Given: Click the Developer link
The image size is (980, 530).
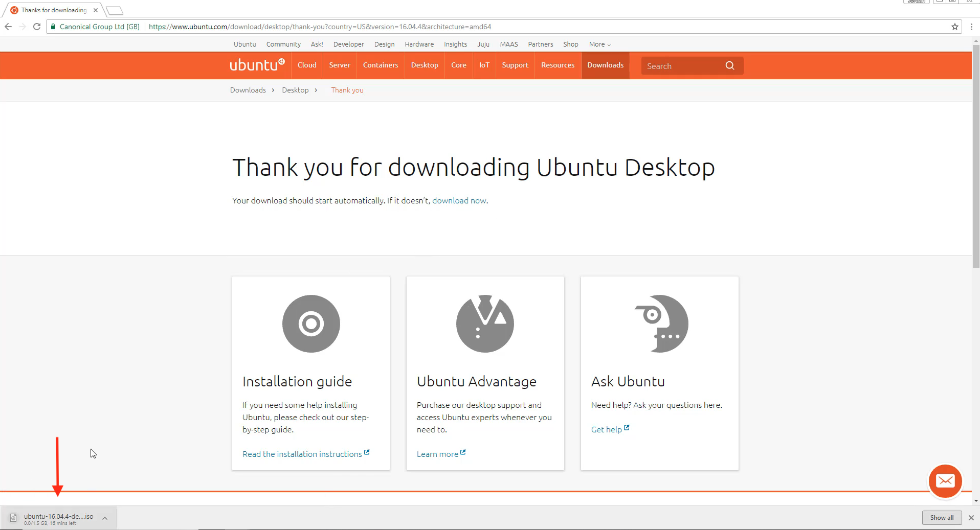Looking at the screenshot, I should [x=349, y=44].
